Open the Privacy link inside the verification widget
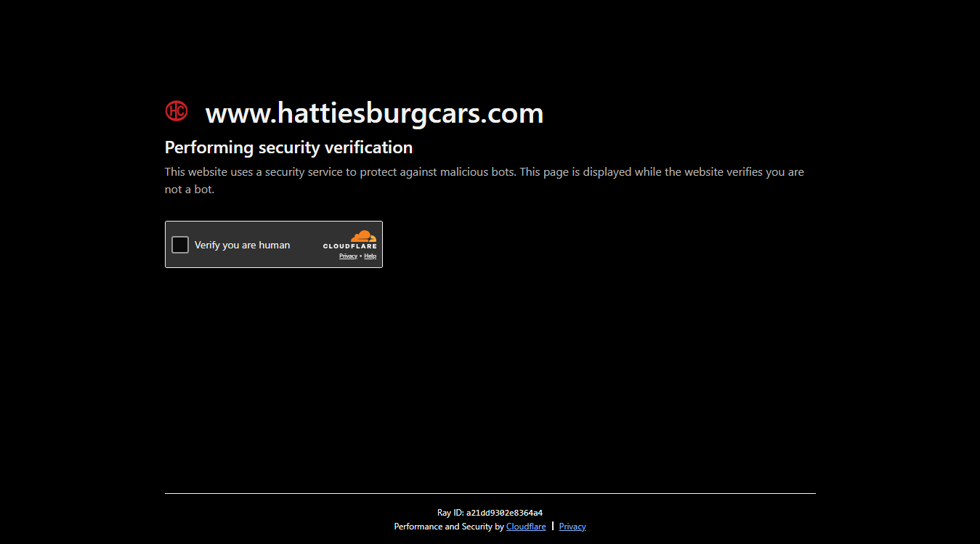Viewport: 980px width, 544px height. tap(348, 256)
